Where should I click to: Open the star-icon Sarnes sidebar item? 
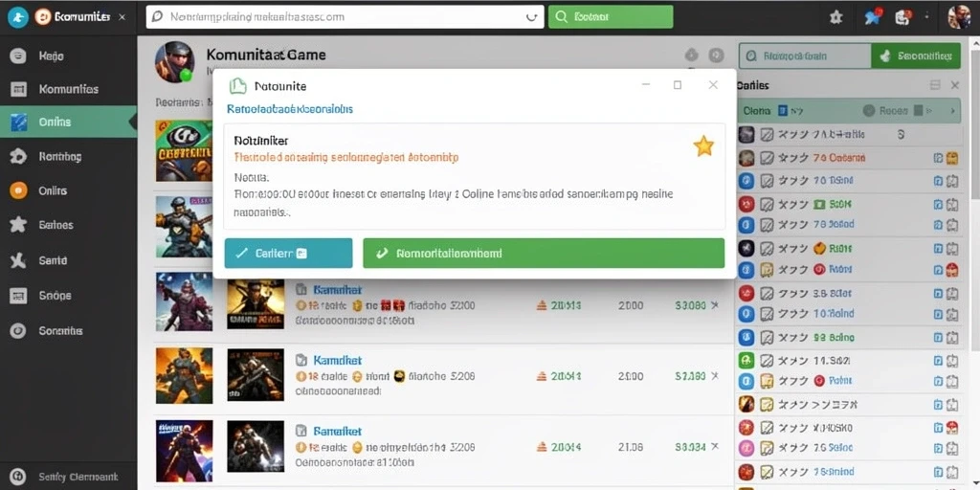coord(69,225)
